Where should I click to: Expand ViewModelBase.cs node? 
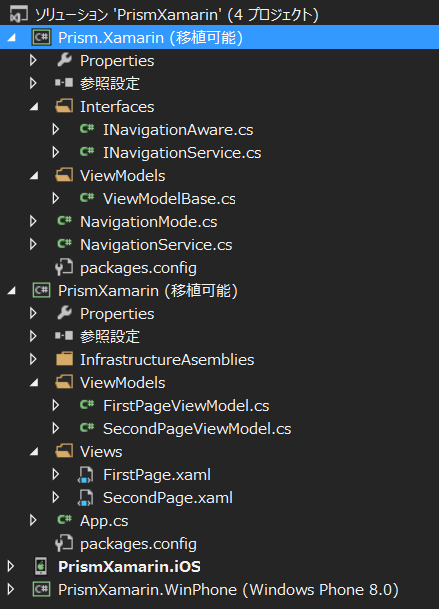(56, 198)
